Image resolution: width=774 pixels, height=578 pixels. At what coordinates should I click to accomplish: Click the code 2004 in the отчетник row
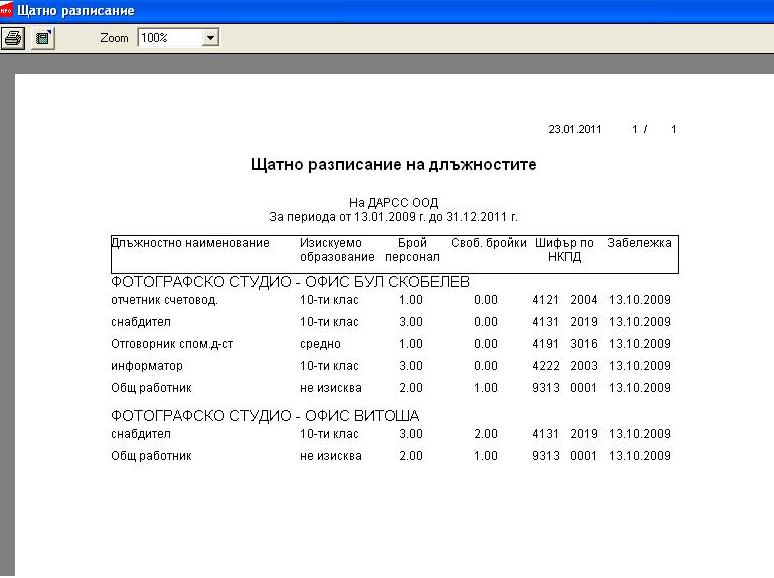pyautogui.click(x=584, y=300)
